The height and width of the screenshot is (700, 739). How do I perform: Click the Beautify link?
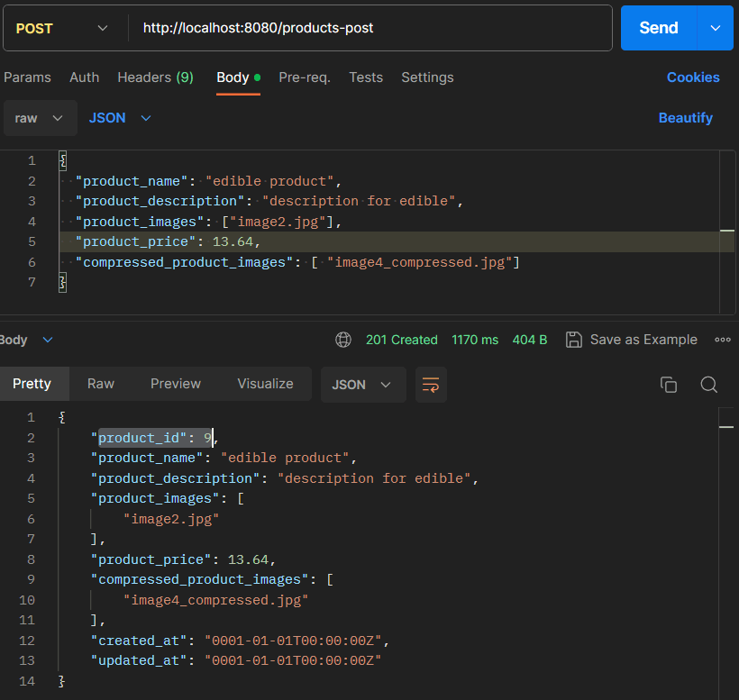[685, 118]
